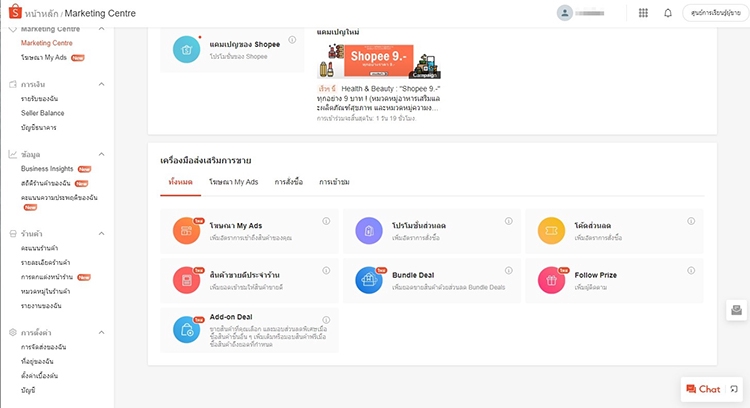Switch to the โฆษณา My Ads tab
Image resolution: width=750 pixels, height=408 pixels.
point(233,182)
